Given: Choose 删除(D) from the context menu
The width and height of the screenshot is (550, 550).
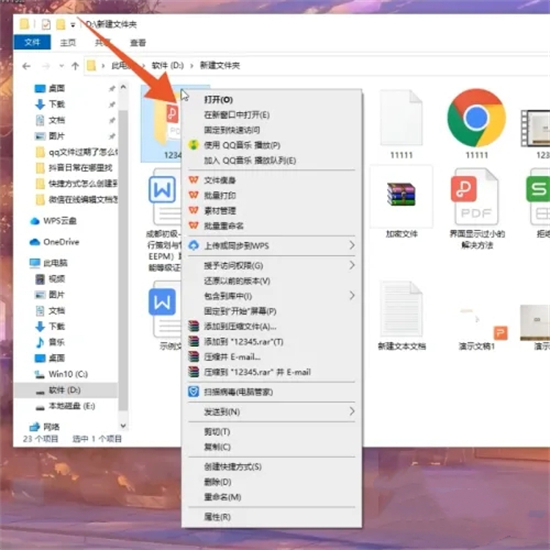Looking at the screenshot, I should coord(271,482).
